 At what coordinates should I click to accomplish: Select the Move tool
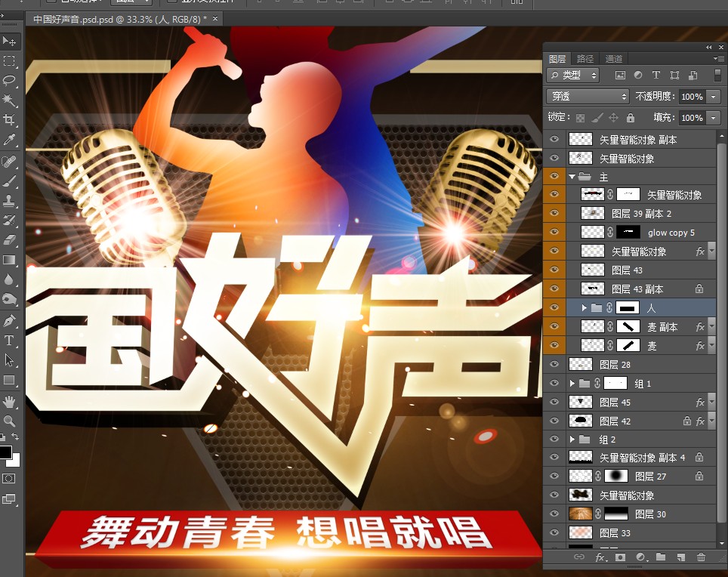(x=9, y=42)
